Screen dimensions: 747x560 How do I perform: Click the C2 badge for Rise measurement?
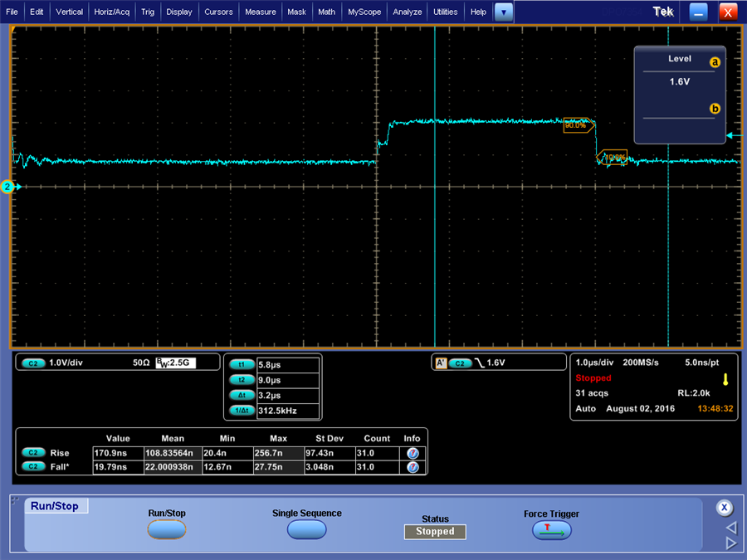click(33, 452)
